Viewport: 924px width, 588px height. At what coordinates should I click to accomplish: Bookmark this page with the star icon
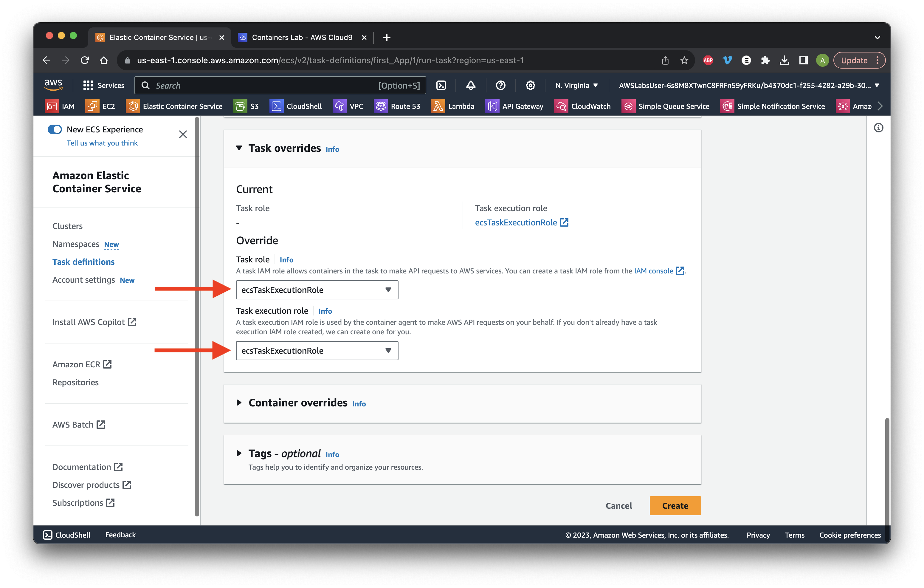pyautogui.click(x=684, y=60)
